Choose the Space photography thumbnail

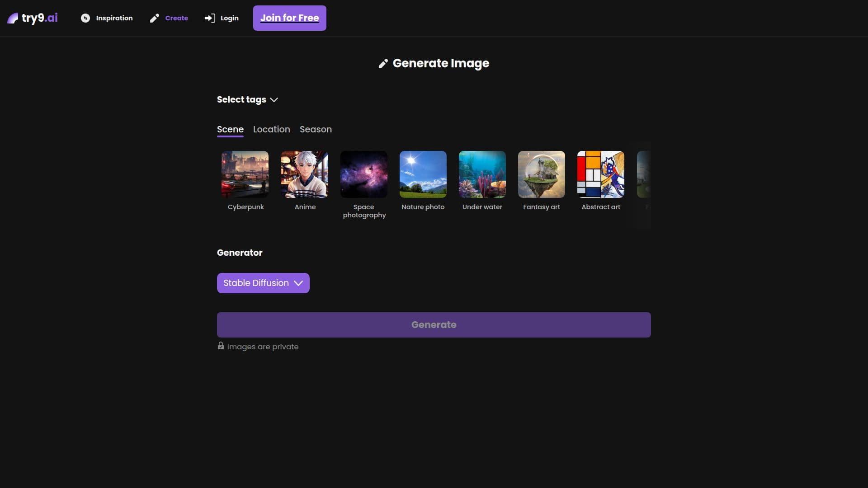tap(364, 174)
